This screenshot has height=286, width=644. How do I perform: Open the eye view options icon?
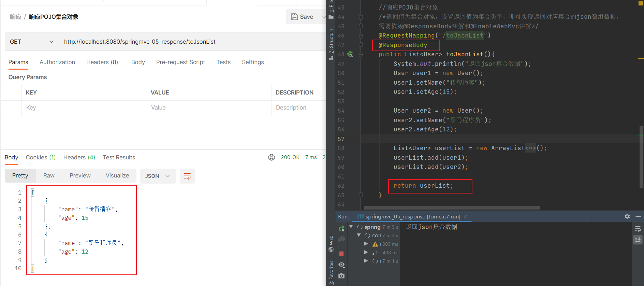(341, 265)
